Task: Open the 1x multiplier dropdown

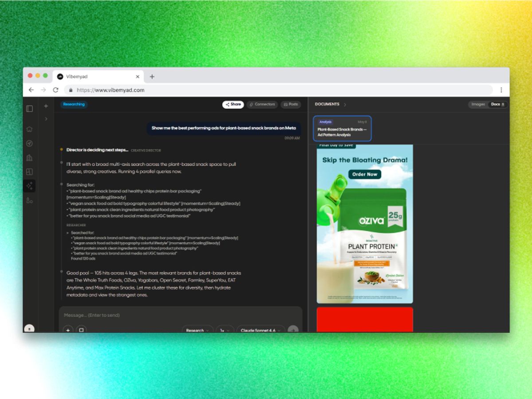Action: (x=225, y=330)
